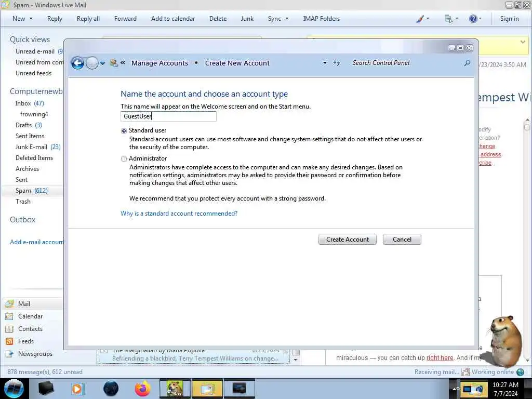Click Add e-mail account link
The width and height of the screenshot is (532, 399).
(x=37, y=242)
